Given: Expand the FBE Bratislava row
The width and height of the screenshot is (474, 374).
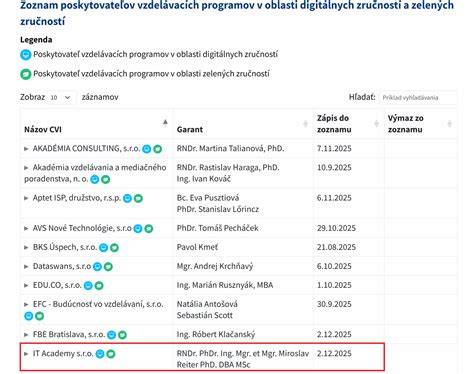Looking at the screenshot, I should [x=26, y=334].
